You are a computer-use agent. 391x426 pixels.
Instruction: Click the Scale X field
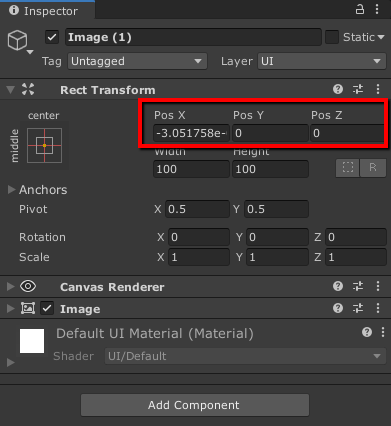199,257
